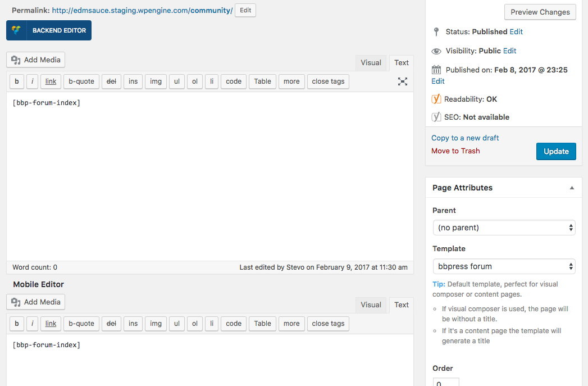588x386 pixels.
Task: Collapse the Page Attributes panel
Action: point(572,188)
